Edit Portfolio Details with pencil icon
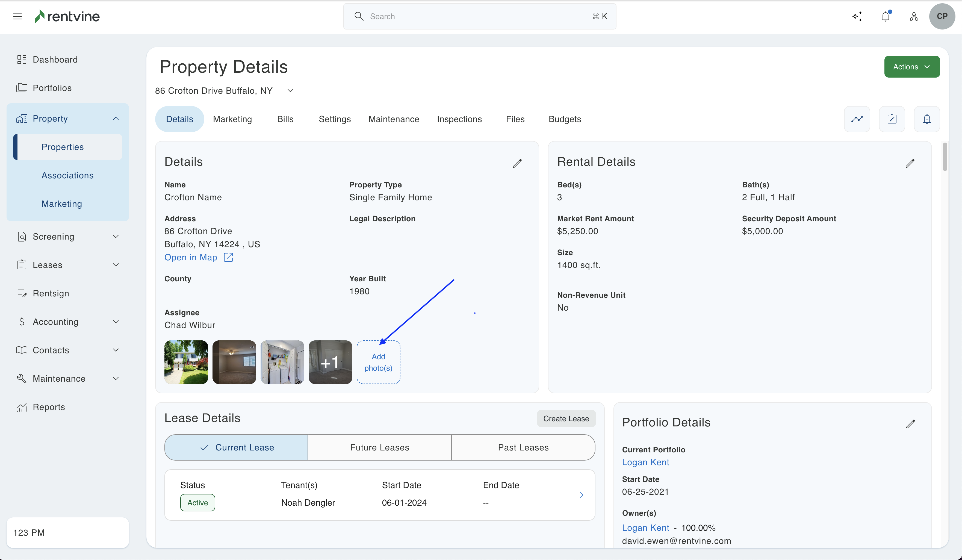The width and height of the screenshot is (962, 560). point(910,424)
